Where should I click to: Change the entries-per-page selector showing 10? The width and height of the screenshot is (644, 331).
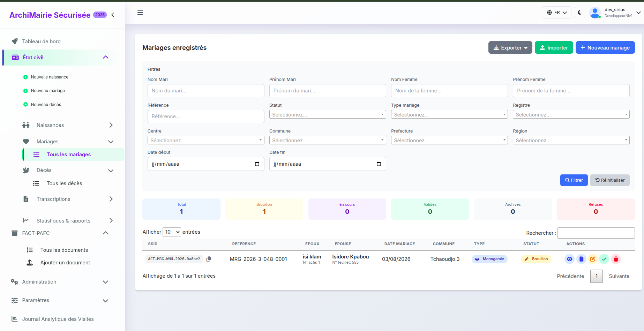(x=172, y=232)
